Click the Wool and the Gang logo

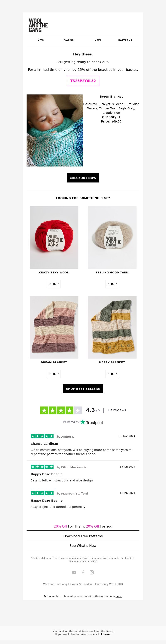[38, 25]
